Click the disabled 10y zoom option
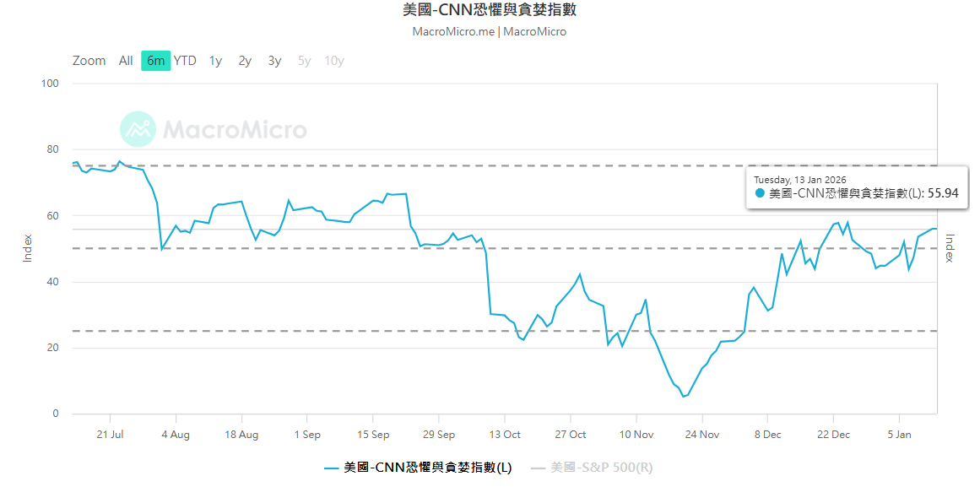 (334, 61)
